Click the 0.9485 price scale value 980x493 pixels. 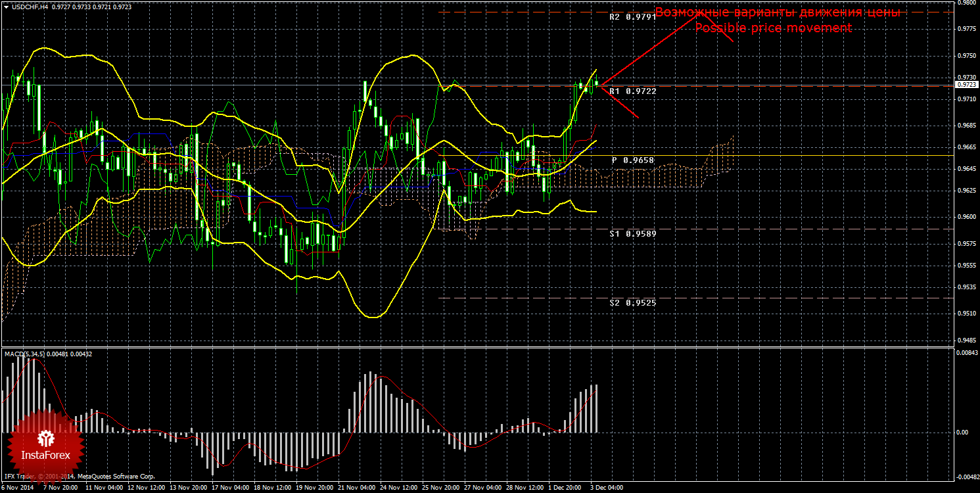coord(966,340)
